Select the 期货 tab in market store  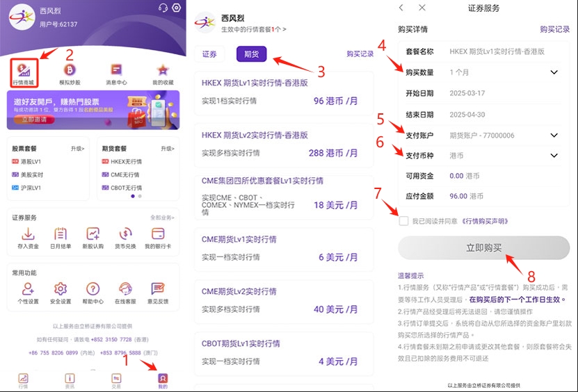click(x=251, y=54)
